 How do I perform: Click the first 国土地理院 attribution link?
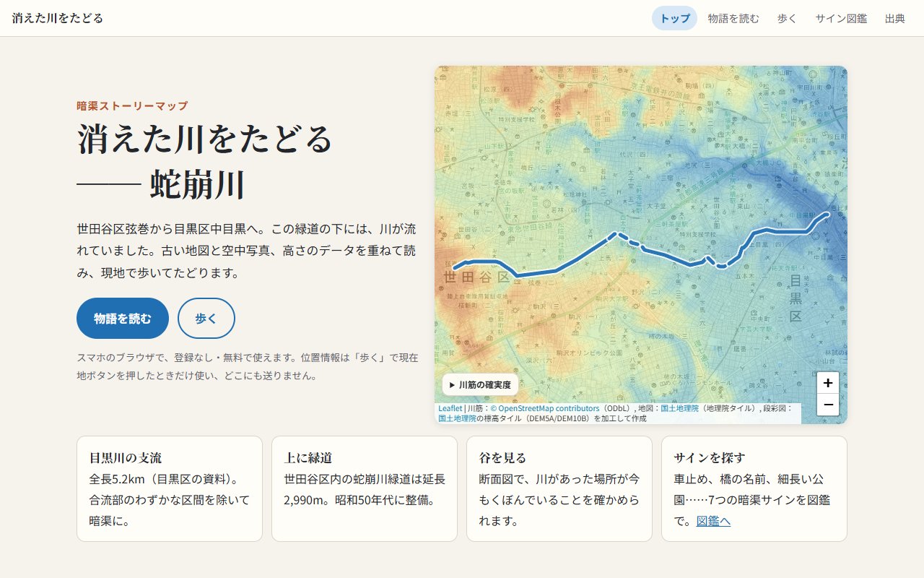[x=679, y=408]
